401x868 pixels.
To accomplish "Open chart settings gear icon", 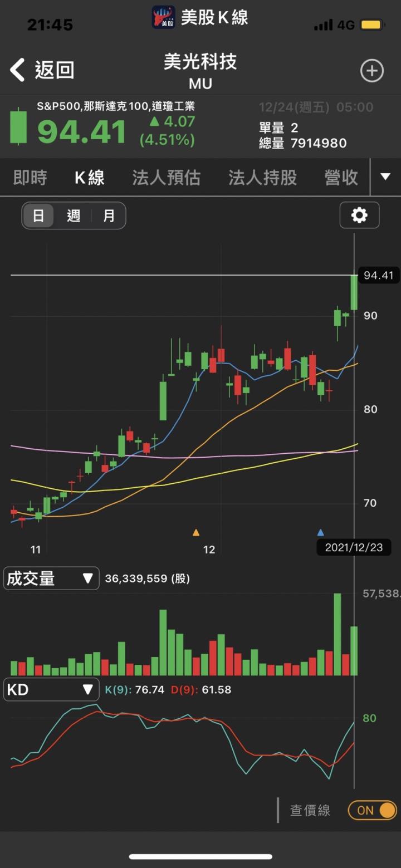I will point(359,215).
